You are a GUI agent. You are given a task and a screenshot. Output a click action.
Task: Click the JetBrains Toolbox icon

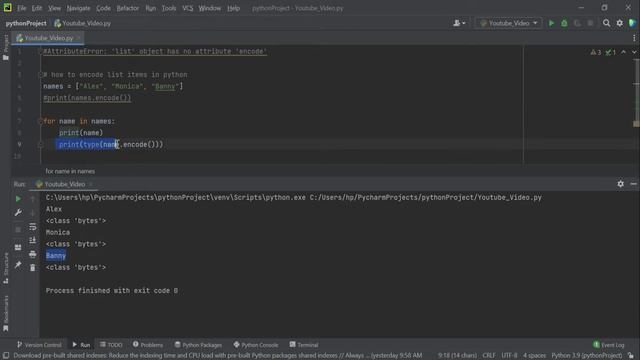pyautogui.click(x=632, y=23)
